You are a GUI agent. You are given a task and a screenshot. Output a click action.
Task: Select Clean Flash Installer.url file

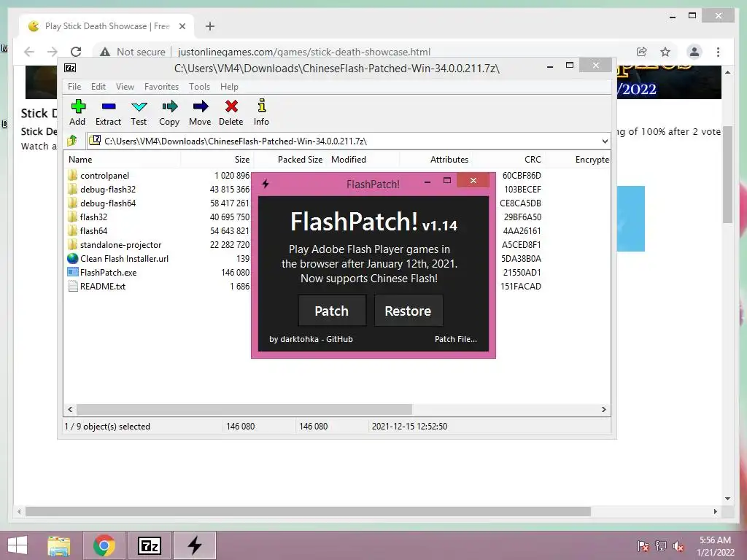(124, 259)
